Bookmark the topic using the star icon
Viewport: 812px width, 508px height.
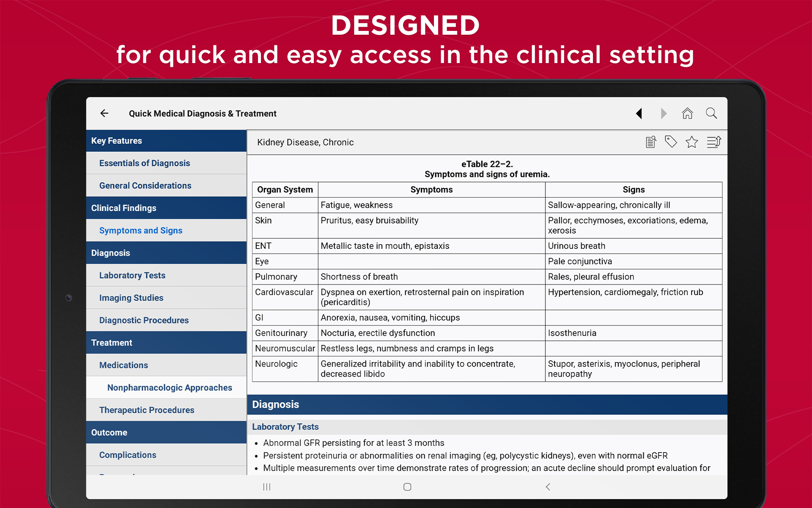coord(692,142)
